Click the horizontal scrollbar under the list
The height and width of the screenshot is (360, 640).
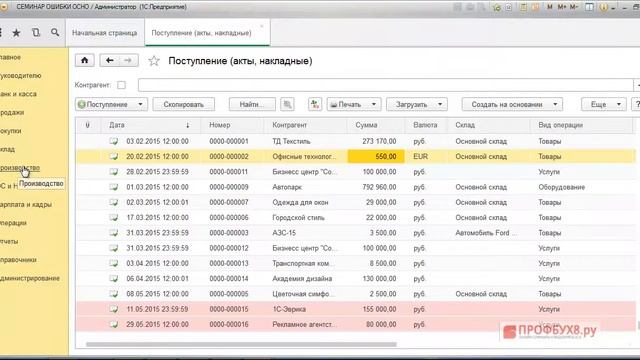241,344
